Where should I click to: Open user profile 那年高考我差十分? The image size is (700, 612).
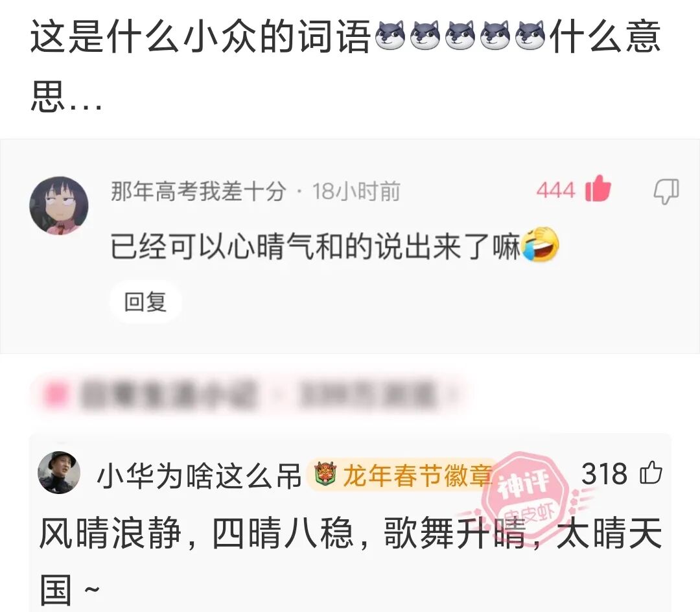(199, 191)
